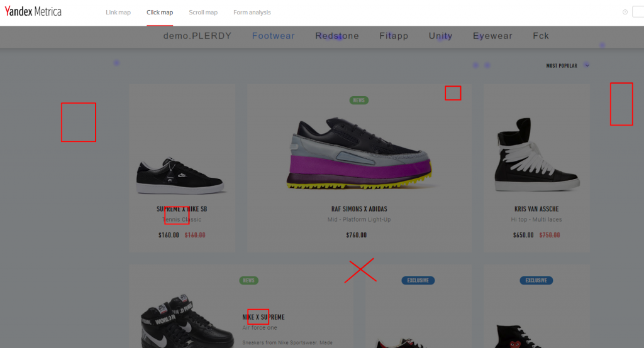Go to the Eyewear navigation link
Image resolution: width=644 pixels, height=348 pixels.
[x=492, y=36]
